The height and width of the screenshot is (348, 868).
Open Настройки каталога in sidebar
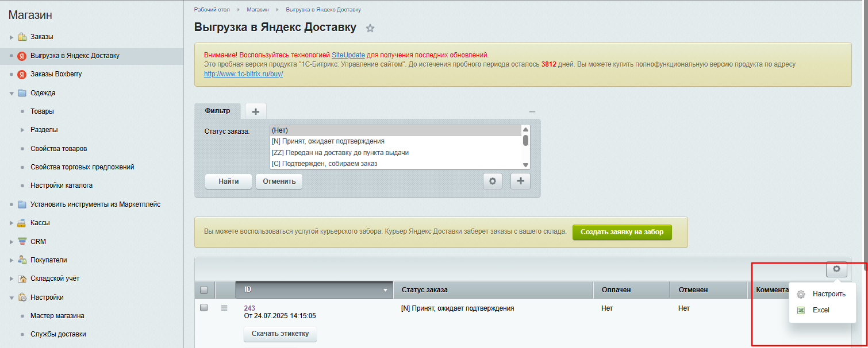point(62,185)
